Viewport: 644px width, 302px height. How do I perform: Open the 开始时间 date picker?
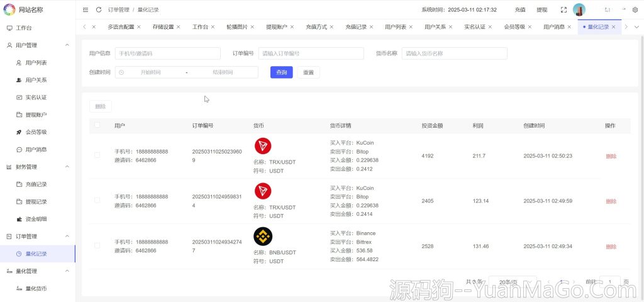151,72
